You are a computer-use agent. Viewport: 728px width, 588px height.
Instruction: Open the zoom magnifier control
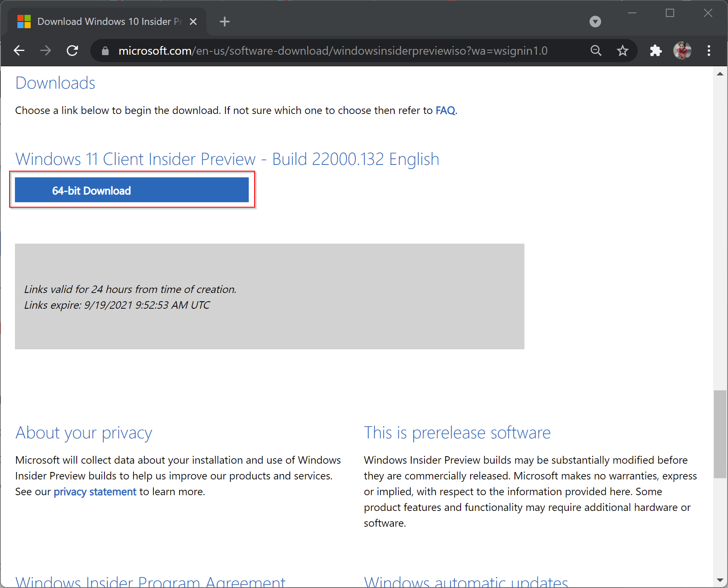coord(596,51)
